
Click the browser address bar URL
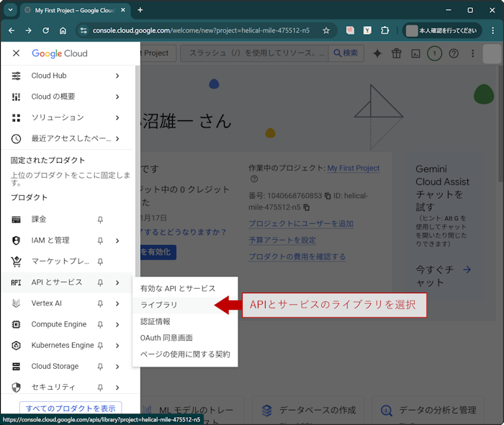[x=202, y=30]
